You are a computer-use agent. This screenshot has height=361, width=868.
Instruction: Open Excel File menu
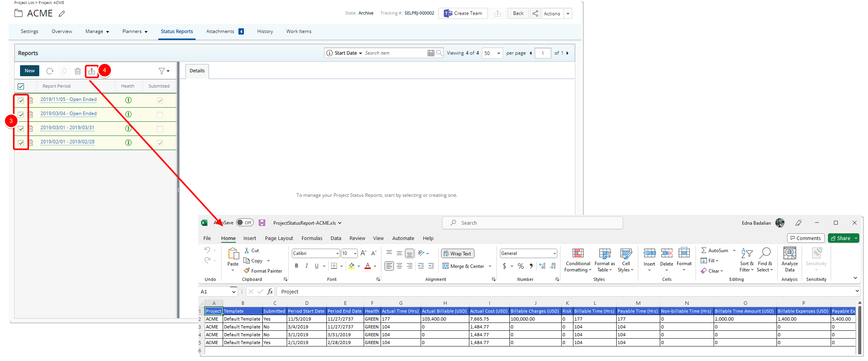(207, 238)
